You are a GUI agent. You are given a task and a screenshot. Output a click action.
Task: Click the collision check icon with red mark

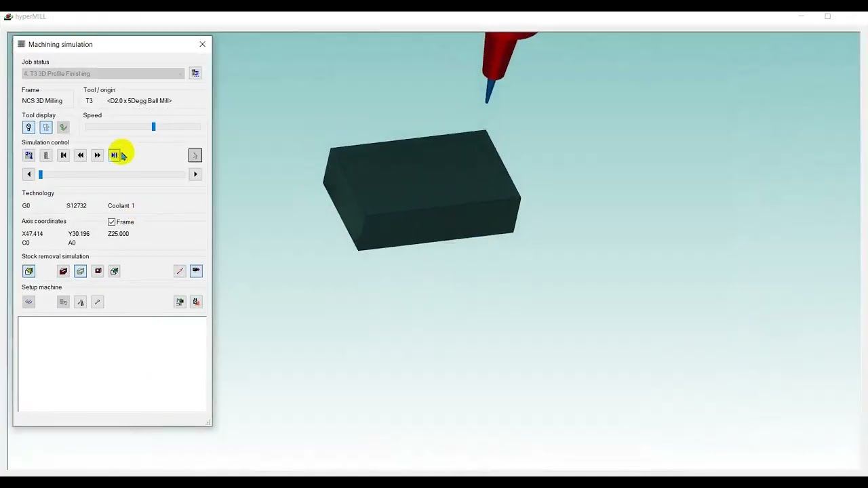tap(196, 302)
